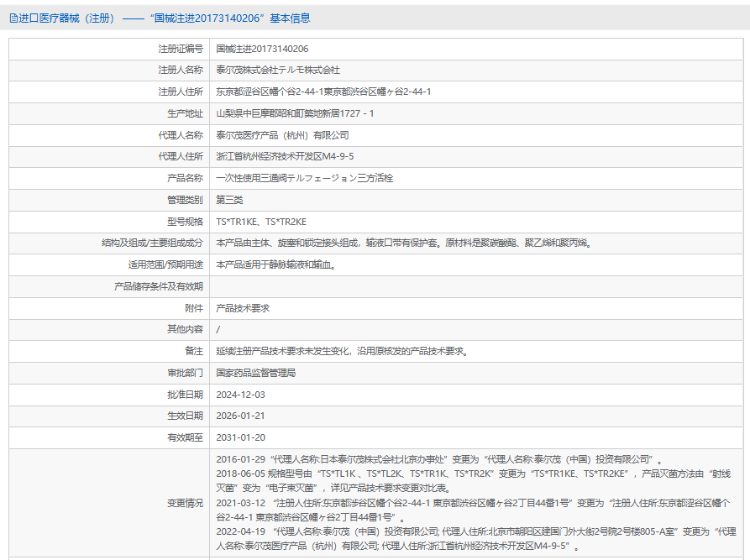The width and height of the screenshot is (750, 560).
Task: Click the document icon in the header
Action: 13,18
